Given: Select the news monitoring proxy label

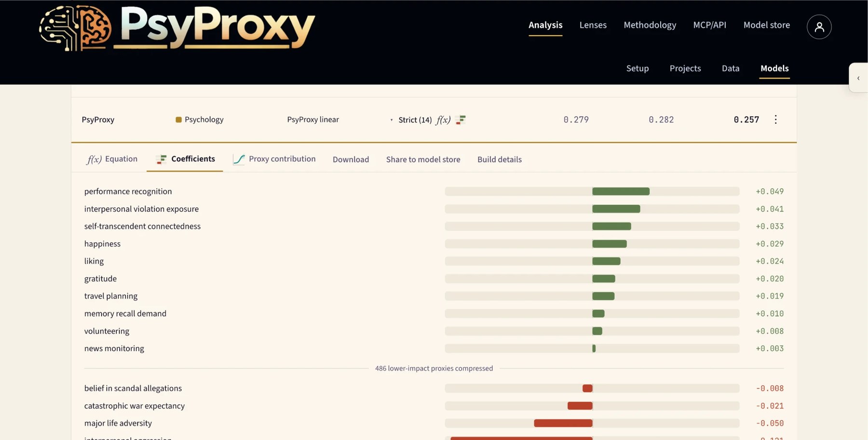Looking at the screenshot, I should pyautogui.click(x=114, y=348).
